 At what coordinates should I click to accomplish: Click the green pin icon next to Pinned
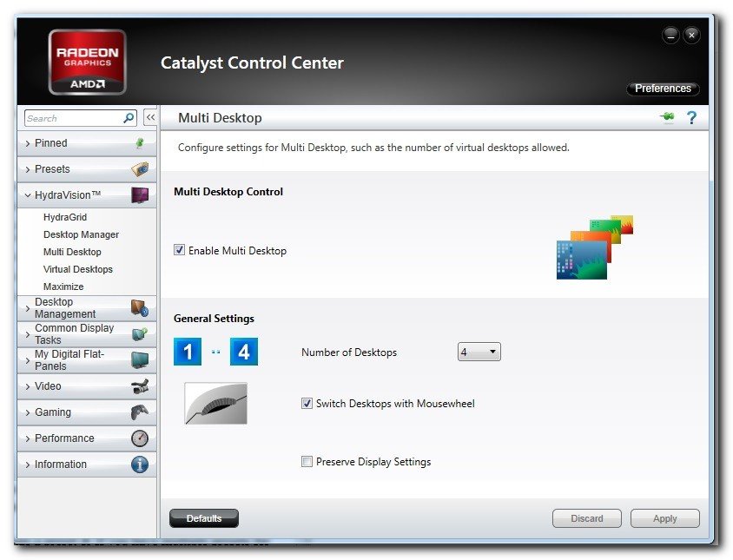tap(139, 143)
